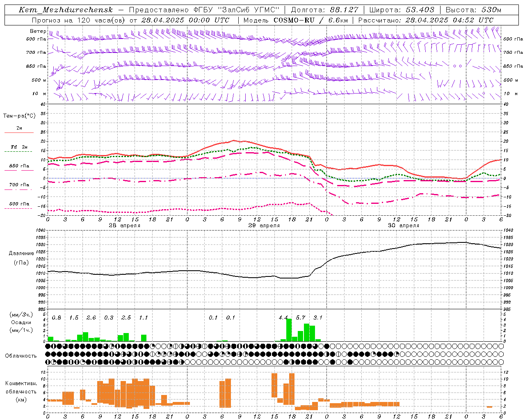Viewport: 525px width, 420px height.
Task: Click the 2.5 precipitation total
Action: pos(126,318)
